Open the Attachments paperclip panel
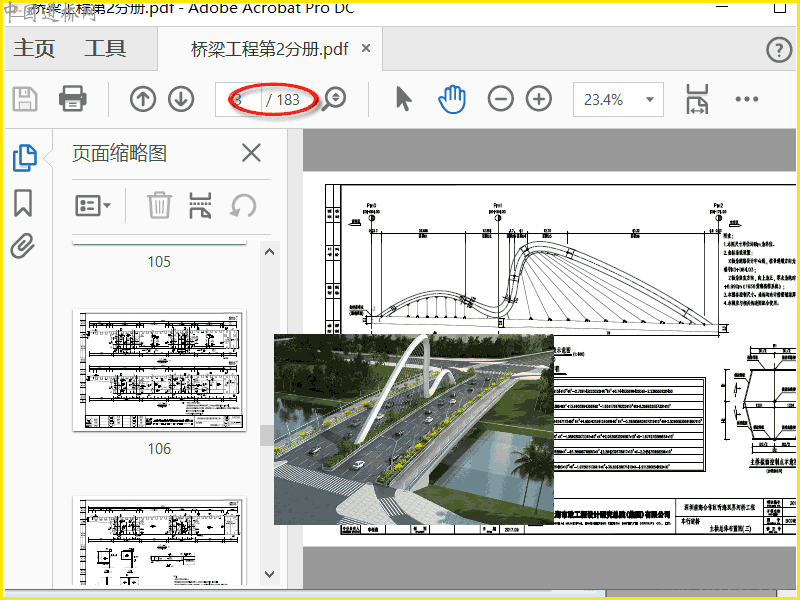800x600 pixels. (x=23, y=246)
